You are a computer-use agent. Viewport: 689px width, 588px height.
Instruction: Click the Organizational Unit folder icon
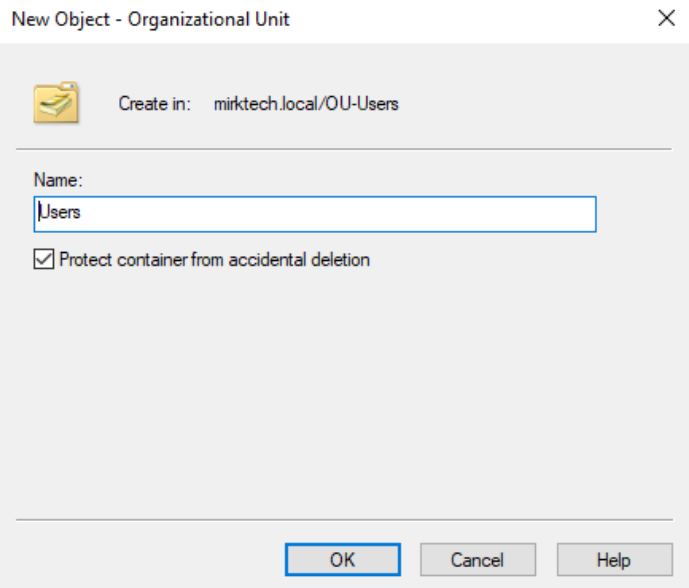point(55,103)
